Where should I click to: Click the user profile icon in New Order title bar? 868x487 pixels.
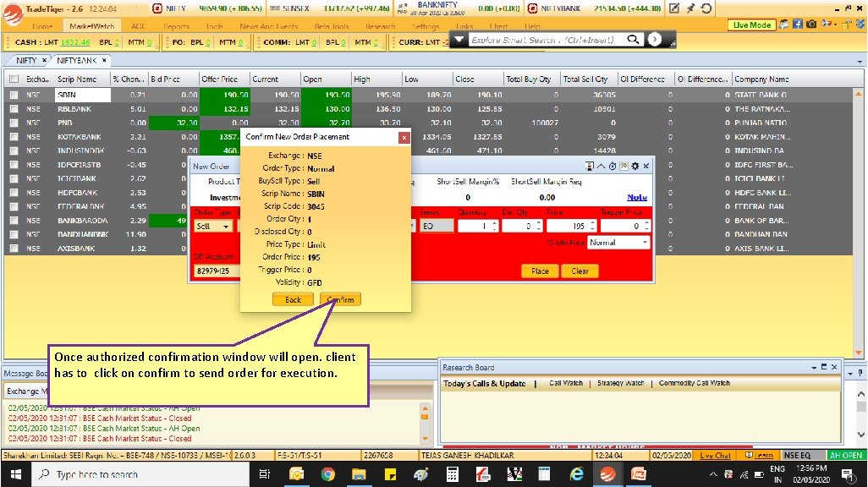pyautogui.click(x=590, y=166)
